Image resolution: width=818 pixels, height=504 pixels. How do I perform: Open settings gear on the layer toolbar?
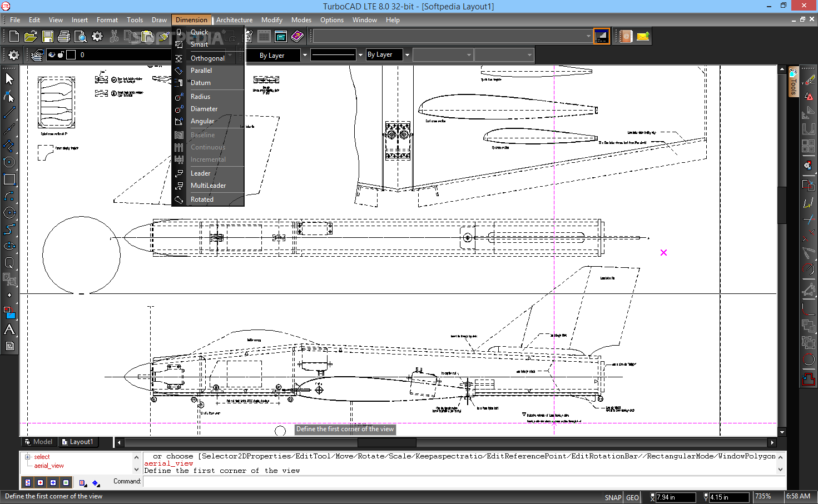click(14, 55)
